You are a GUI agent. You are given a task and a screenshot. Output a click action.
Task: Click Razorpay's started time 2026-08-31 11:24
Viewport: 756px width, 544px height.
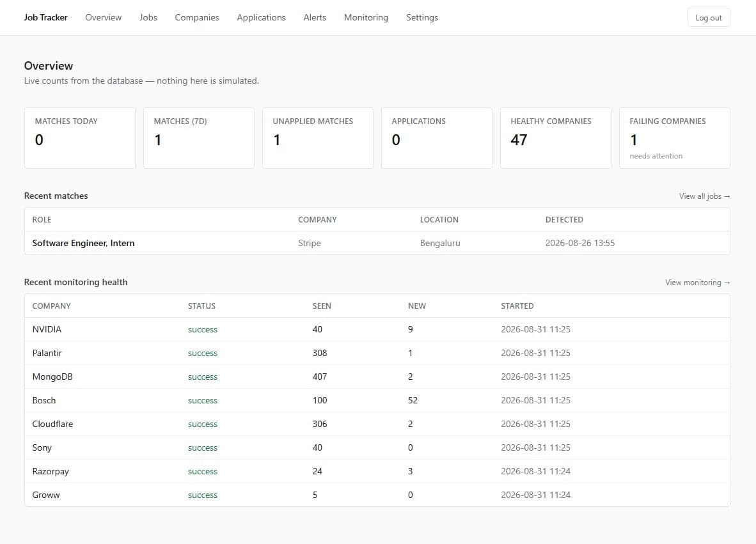point(536,470)
